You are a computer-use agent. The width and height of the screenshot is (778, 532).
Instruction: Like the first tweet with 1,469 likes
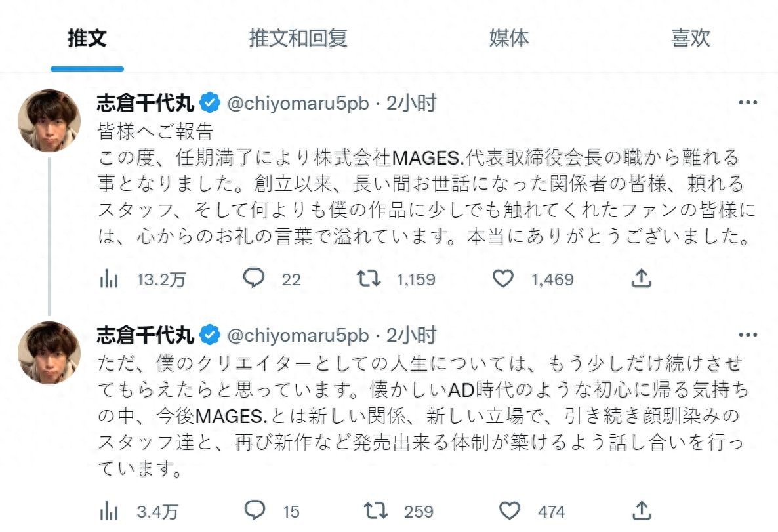coord(503,279)
